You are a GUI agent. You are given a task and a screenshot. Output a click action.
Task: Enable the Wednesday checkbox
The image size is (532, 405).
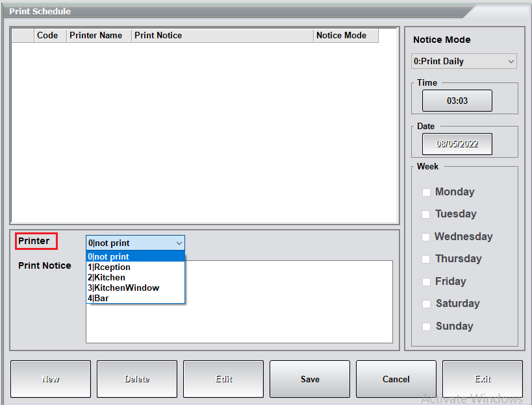[x=426, y=236]
